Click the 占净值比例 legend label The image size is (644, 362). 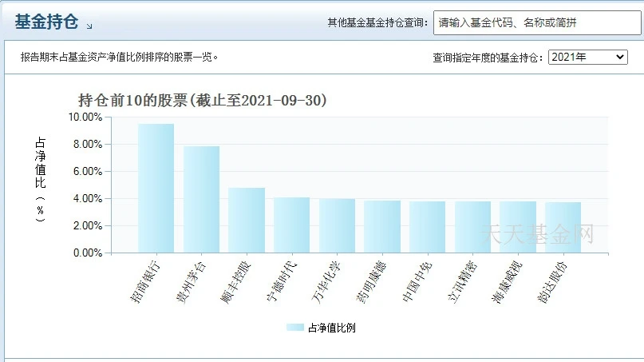[x=331, y=328]
